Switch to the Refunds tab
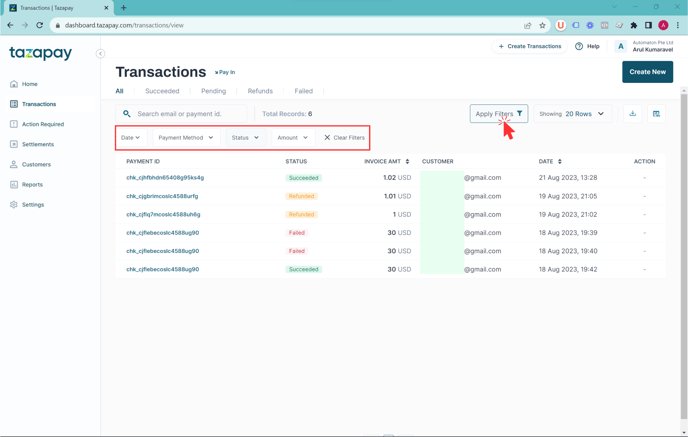The height and width of the screenshot is (437, 688). pos(260,91)
